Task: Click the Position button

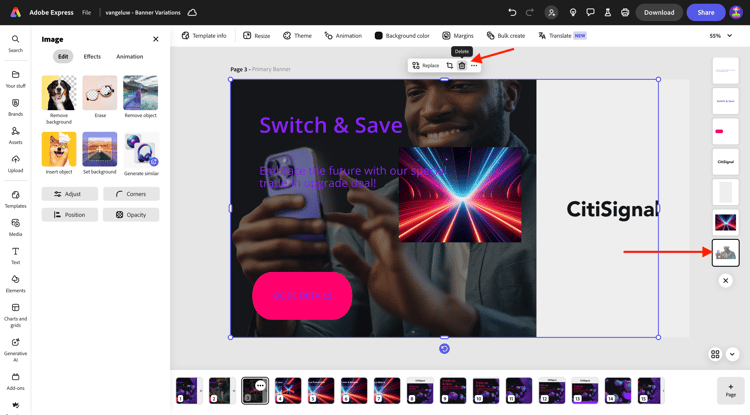Action: (x=70, y=215)
